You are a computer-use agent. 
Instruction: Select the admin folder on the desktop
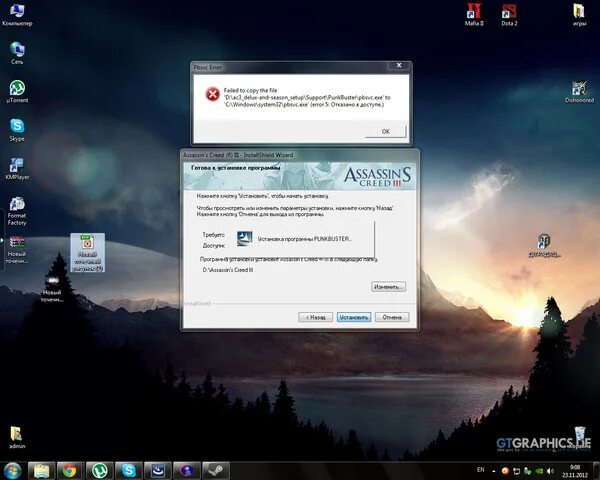point(17,437)
